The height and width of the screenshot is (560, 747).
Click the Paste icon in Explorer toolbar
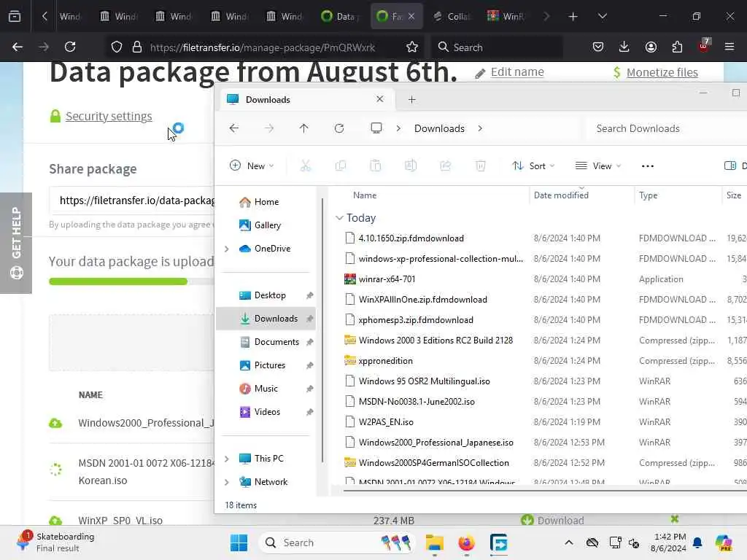coord(376,166)
